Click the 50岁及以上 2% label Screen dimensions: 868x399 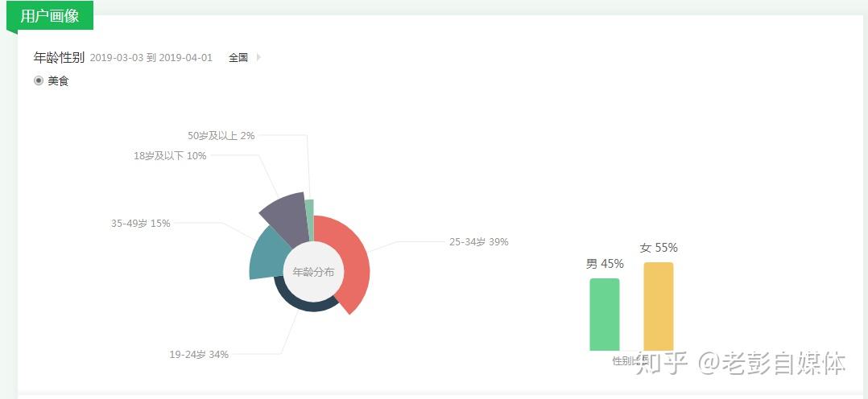pyautogui.click(x=221, y=136)
